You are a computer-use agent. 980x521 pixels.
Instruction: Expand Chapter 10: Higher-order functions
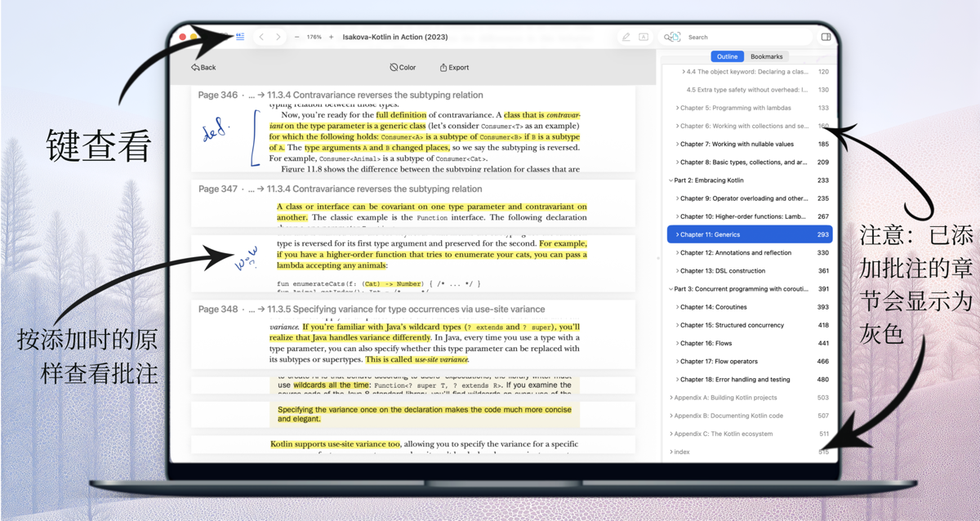[x=677, y=216]
